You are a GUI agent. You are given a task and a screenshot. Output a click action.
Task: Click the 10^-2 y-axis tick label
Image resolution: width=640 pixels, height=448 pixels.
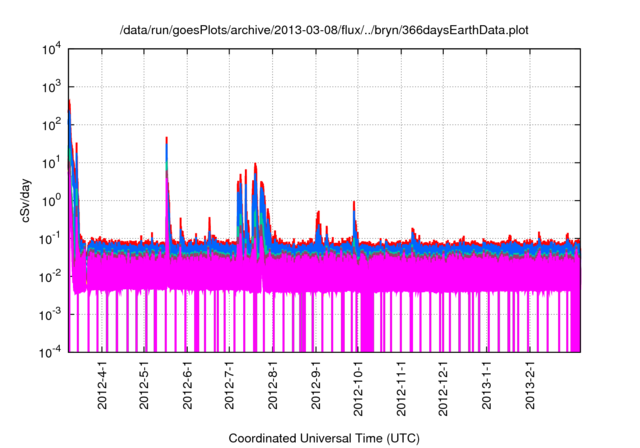tap(50, 277)
